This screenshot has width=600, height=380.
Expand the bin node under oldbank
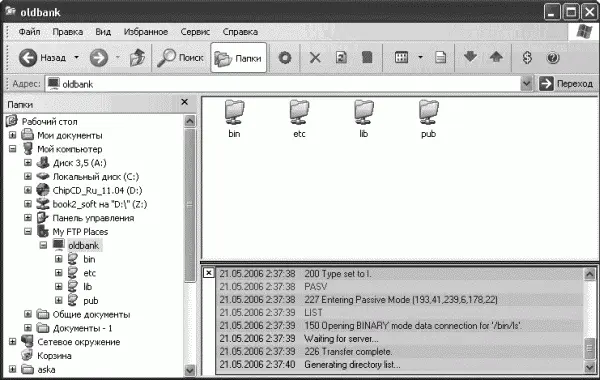pyautogui.click(x=59, y=259)
